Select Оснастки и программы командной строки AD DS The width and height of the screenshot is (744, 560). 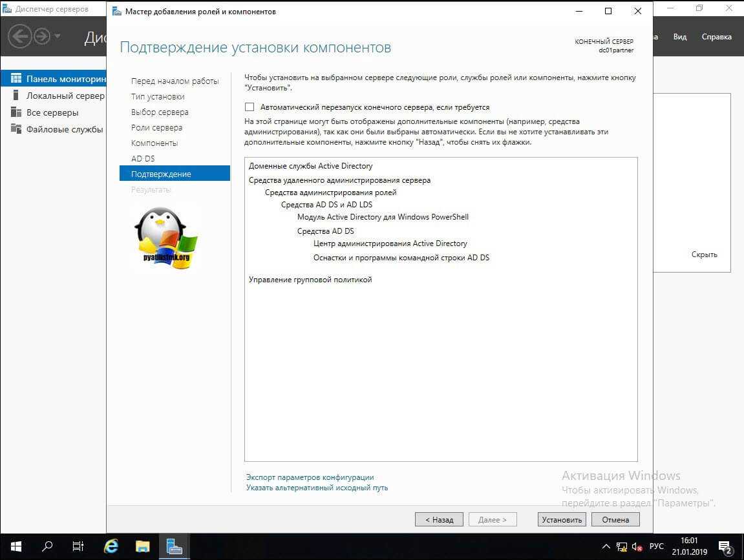401,258
